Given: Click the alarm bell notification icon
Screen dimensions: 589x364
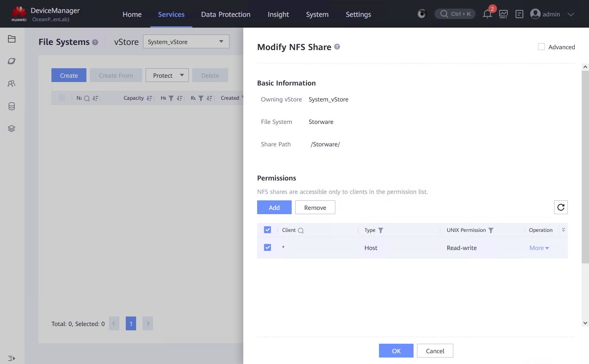Looking at the screenshot, I should pos(487,14).
